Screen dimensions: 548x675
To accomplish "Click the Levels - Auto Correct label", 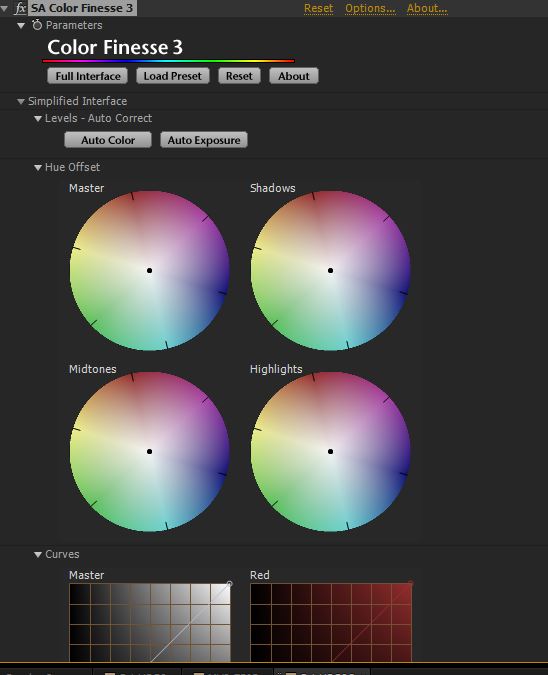I will coord(98,118).
